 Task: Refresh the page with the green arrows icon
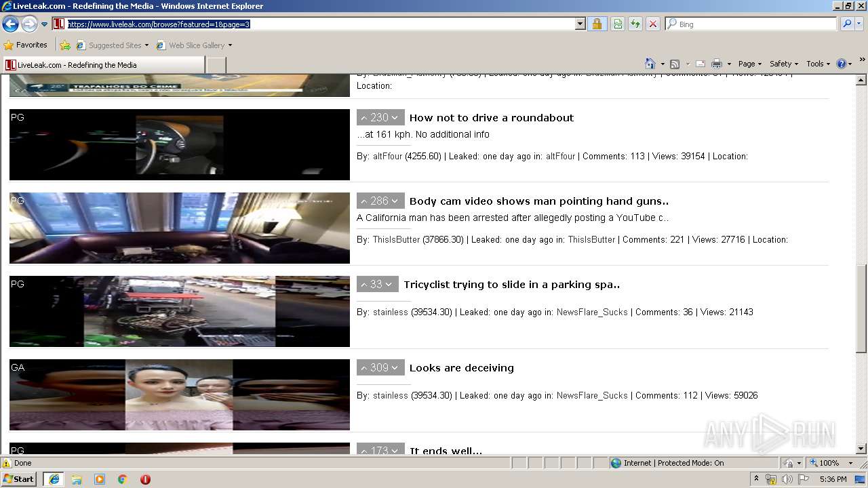click(x=635, y=24)
